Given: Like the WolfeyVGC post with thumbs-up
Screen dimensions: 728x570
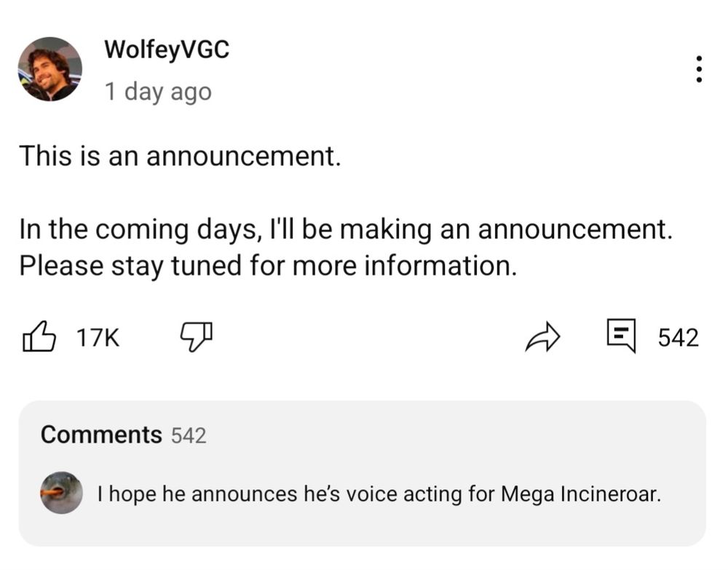Looking at the screenshot, I should point(39,337).
